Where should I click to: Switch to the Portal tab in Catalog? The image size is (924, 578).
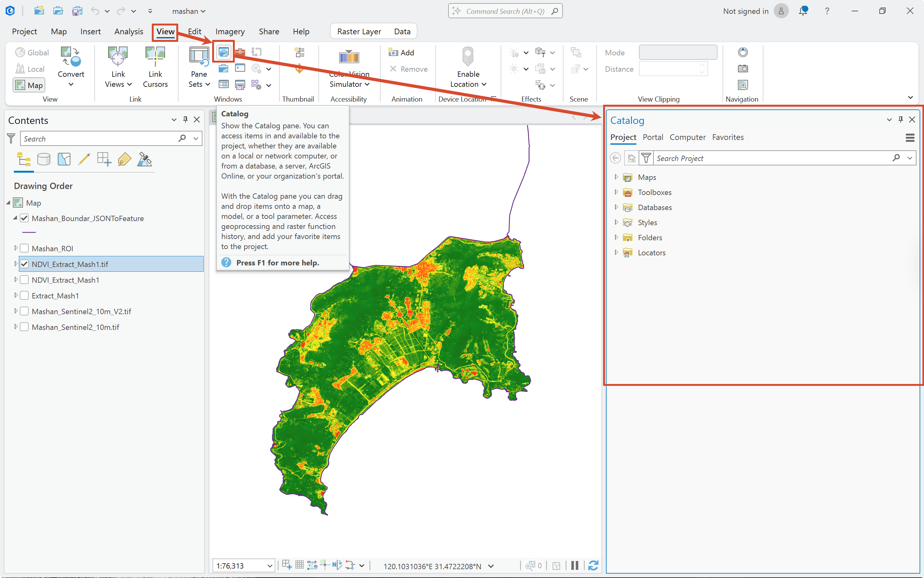click(x=653, y=137)
